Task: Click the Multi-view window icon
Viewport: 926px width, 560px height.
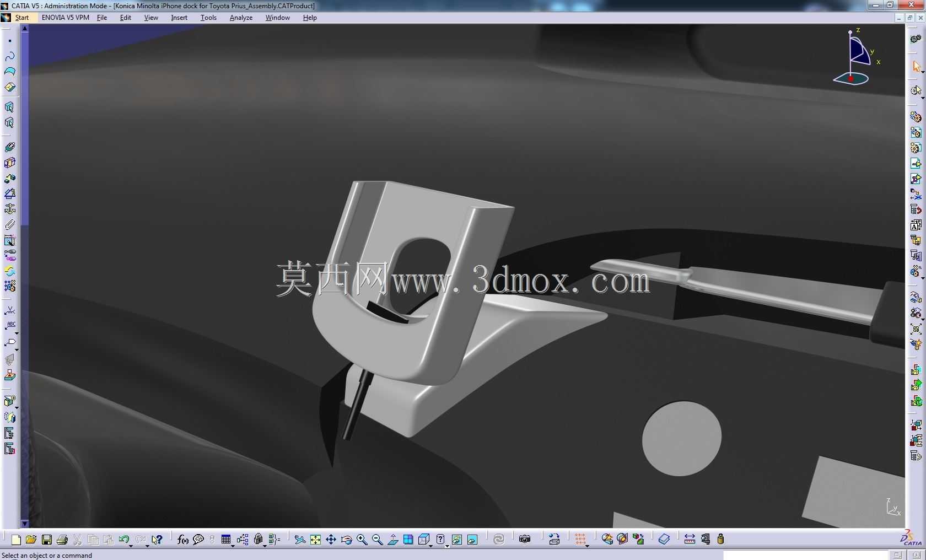Action: 408,540
